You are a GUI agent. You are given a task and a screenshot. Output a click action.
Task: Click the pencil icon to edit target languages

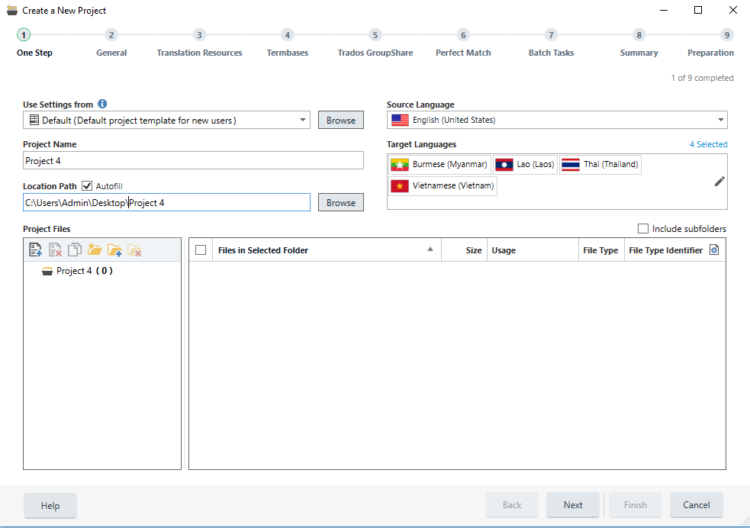719,181
